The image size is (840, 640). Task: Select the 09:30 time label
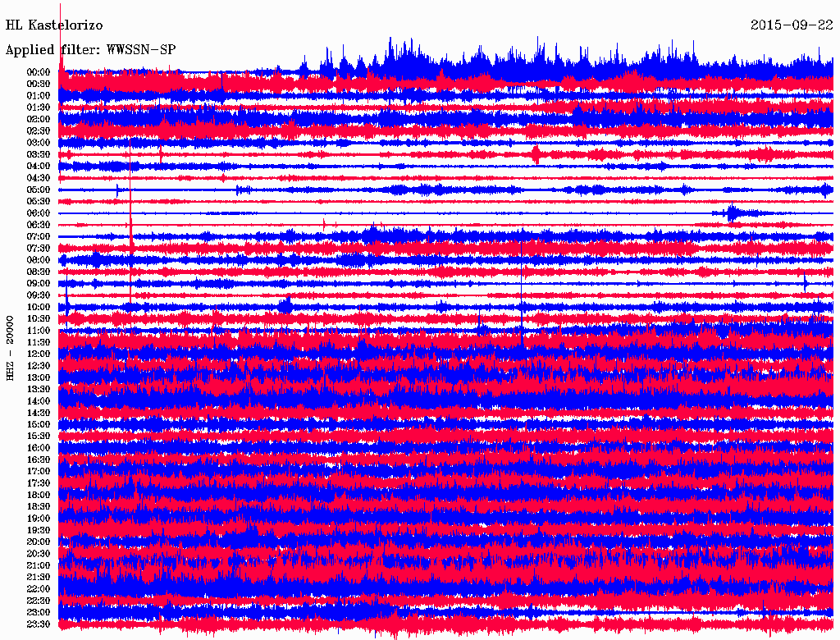[39, 295]
